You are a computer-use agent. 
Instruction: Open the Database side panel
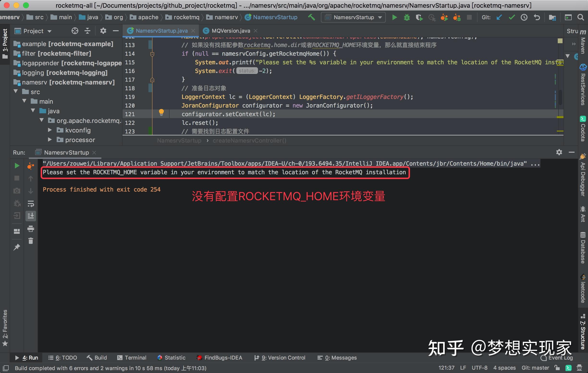tap(583, 248)
